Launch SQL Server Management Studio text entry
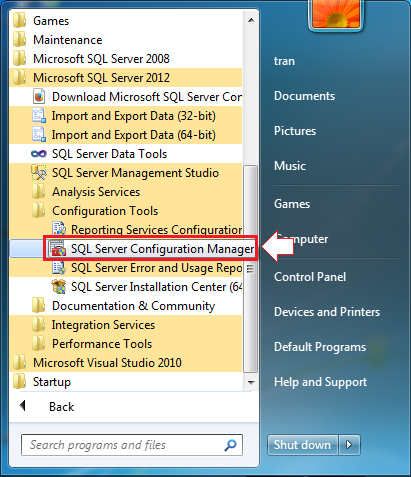This screenshot has height=477, width=411. tap(135, 173)
